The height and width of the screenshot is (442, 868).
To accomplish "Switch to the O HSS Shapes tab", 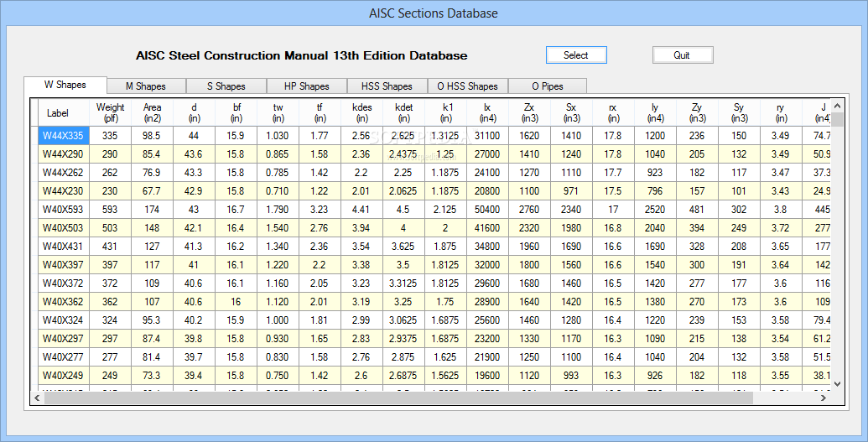I will 468,86.
